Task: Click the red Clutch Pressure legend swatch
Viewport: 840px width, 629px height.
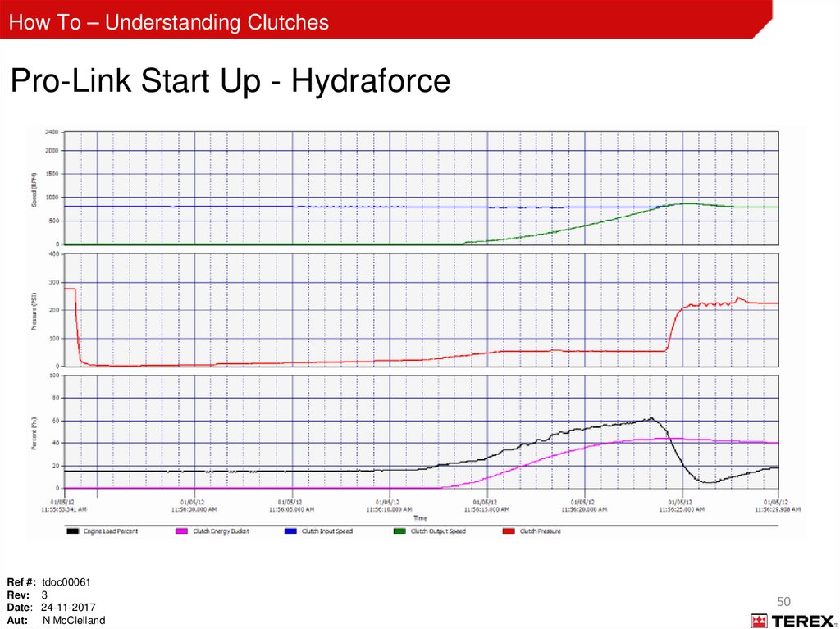Action: pos(509,531)
